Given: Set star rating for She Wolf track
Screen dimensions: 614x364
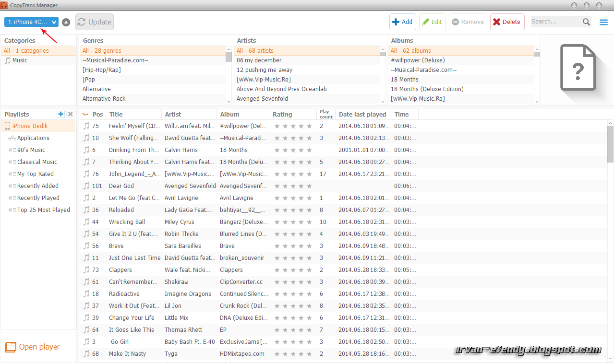Looking at the screenshot, I should [x=293, y=138].
